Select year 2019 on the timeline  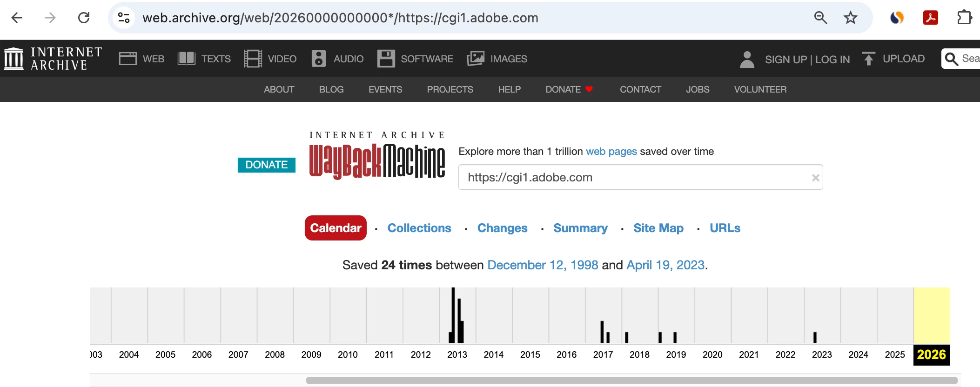pos(676,354)
